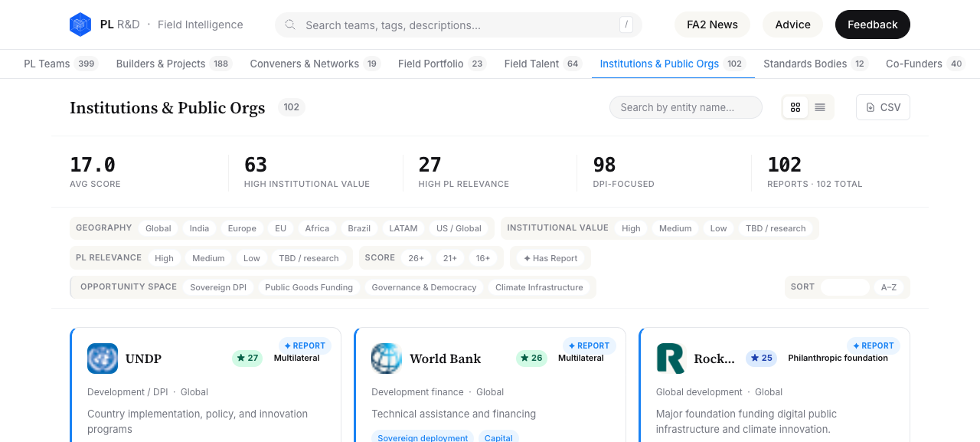The image size is (980, 442).
Task: Click the Rockefeller R logo
Action: (671, 359)
